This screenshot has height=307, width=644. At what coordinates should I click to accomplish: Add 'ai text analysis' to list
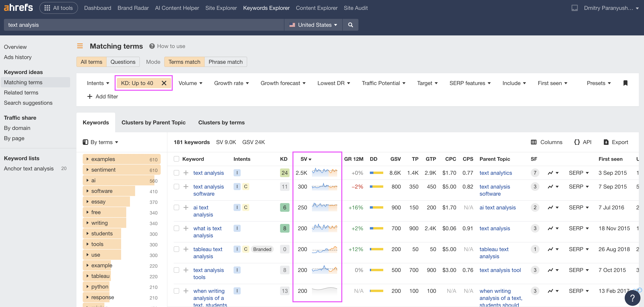tap(186, 208)
